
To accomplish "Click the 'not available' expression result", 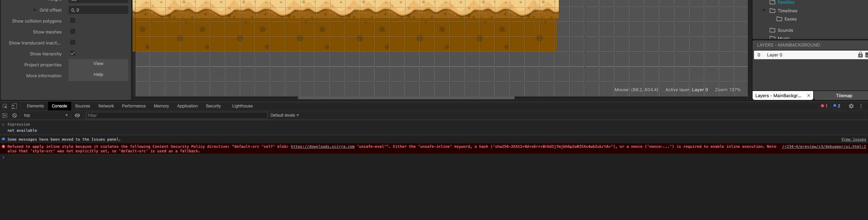I will 22,130.
